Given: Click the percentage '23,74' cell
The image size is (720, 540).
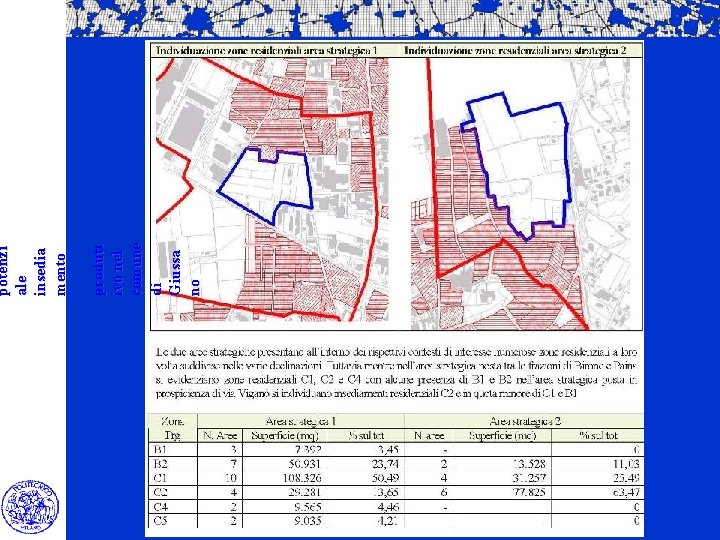Looking at the screenshot, I should point(385,464).
